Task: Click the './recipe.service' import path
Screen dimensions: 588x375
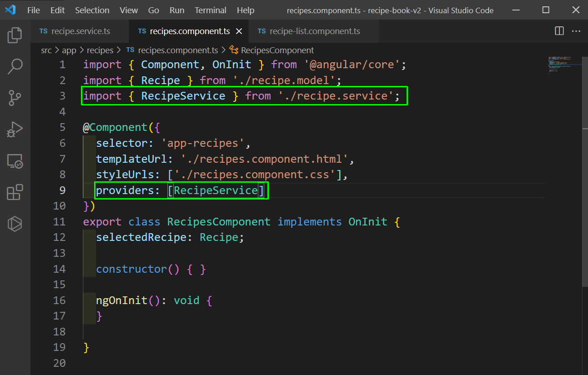Action: coord(336,96)
